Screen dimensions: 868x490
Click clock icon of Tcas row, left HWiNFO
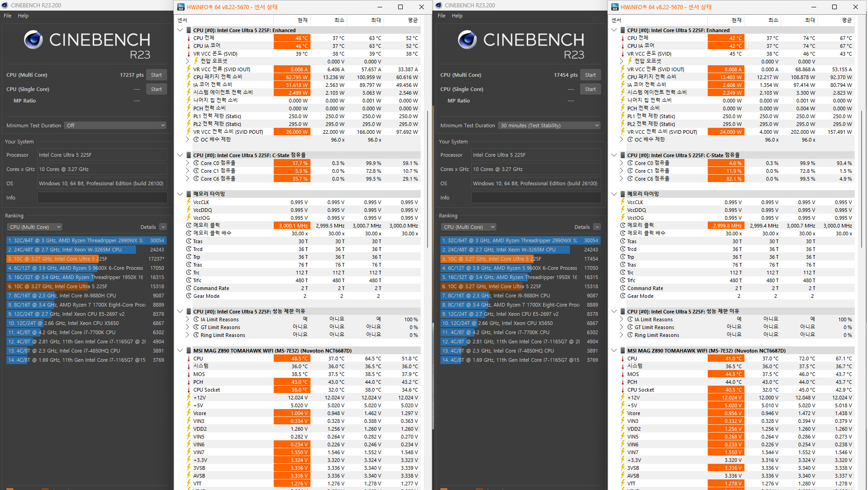(189, 241)
